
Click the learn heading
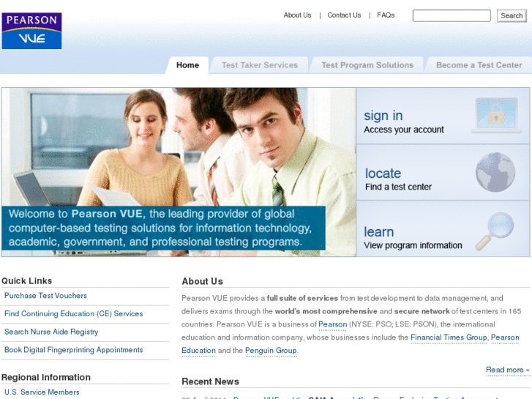378,232
